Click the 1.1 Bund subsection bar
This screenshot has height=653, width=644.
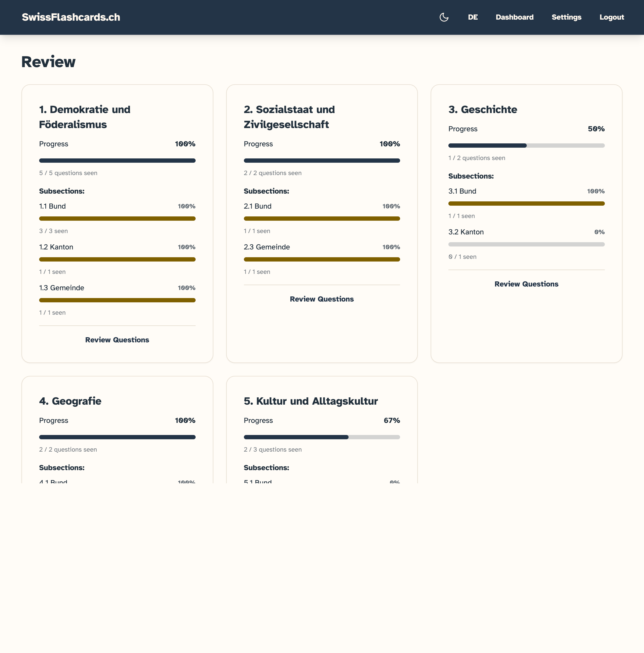117,219
